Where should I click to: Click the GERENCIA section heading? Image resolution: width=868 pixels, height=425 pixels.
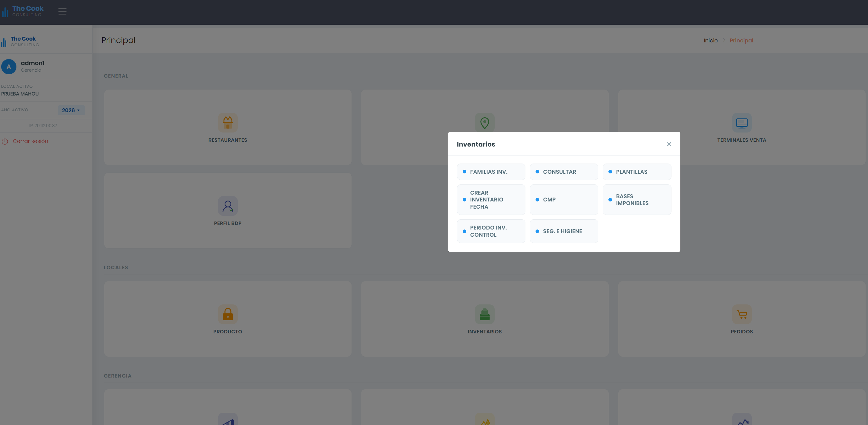(x=118, y=376)
